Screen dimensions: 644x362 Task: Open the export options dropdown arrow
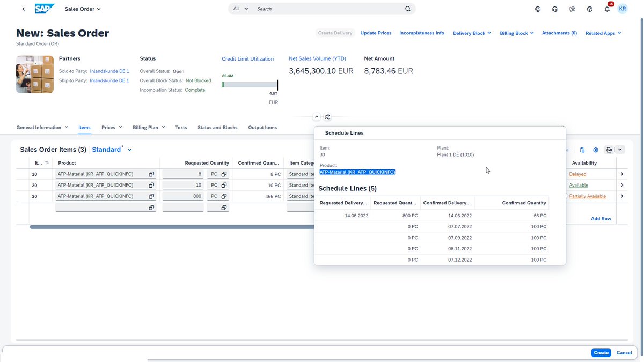point(620,150)
